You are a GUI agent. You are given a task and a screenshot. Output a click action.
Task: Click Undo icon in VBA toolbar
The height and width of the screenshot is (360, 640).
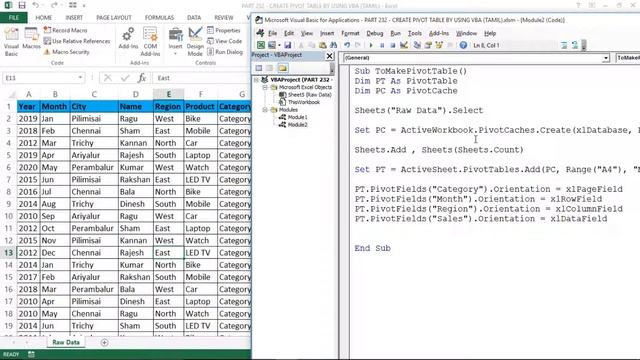click(347, 45)
